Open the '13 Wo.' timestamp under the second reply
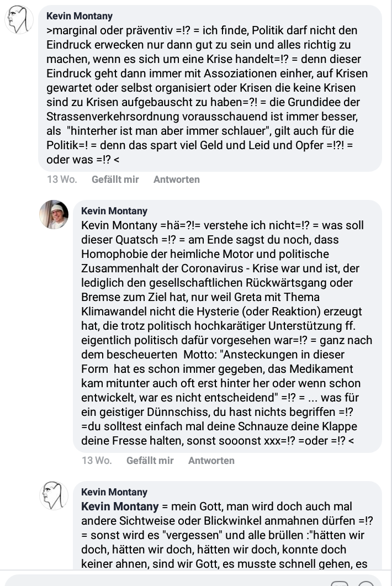Screen dimensions: 392x586 (97, 461)
